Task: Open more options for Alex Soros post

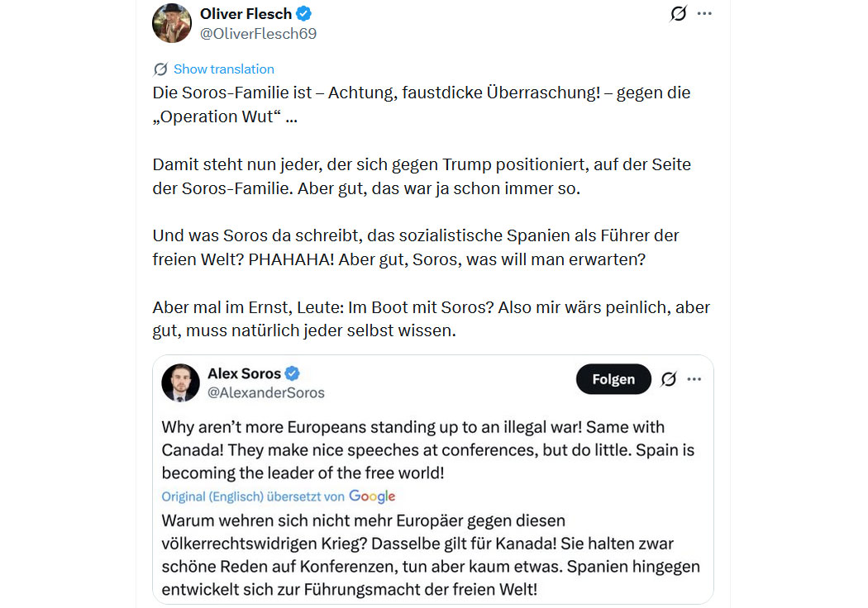Action: pyautogui.click(x=694, y=379)
